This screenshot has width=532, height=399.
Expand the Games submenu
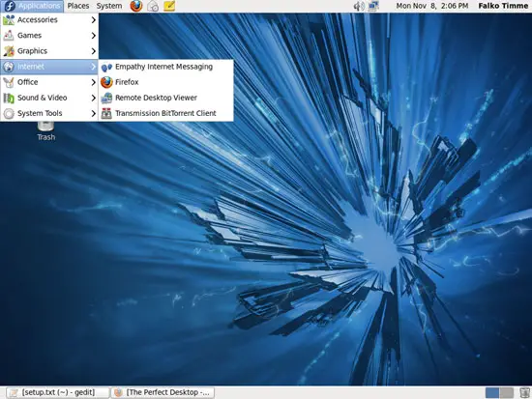49,35
